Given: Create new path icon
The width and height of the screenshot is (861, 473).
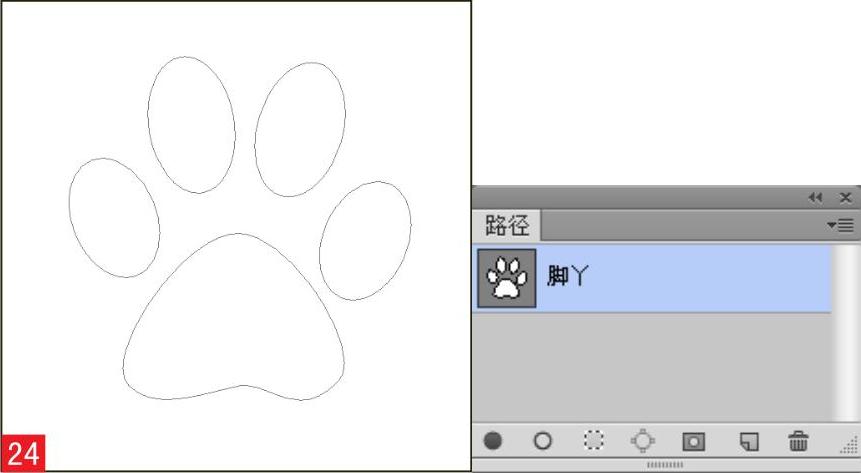Looking at the screenshot, I should 749,441.
